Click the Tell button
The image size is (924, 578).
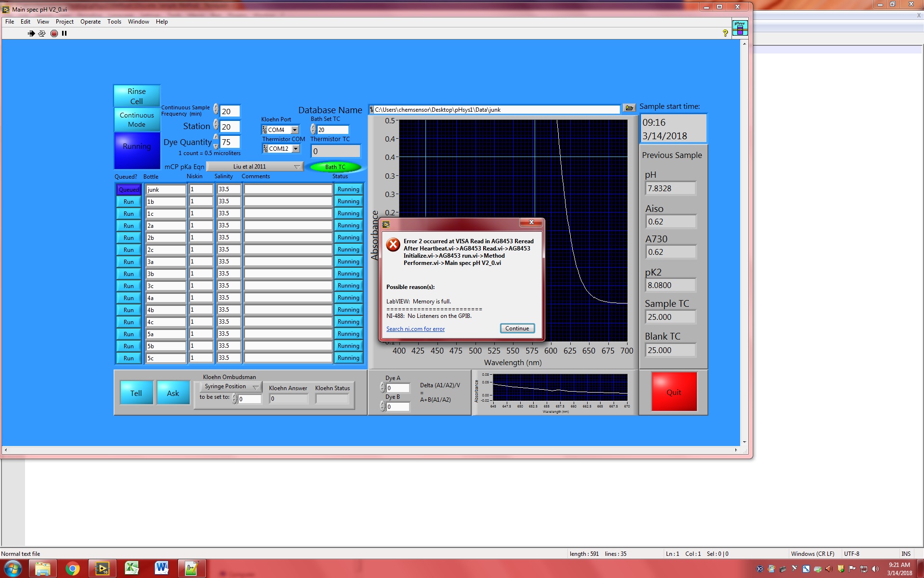[136, 393]
